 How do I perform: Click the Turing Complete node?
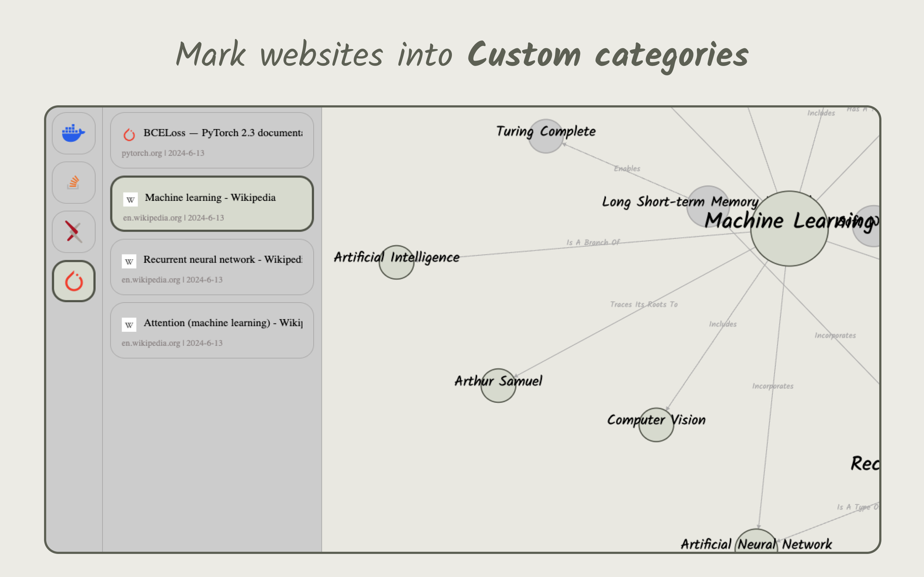click(546, 137)
